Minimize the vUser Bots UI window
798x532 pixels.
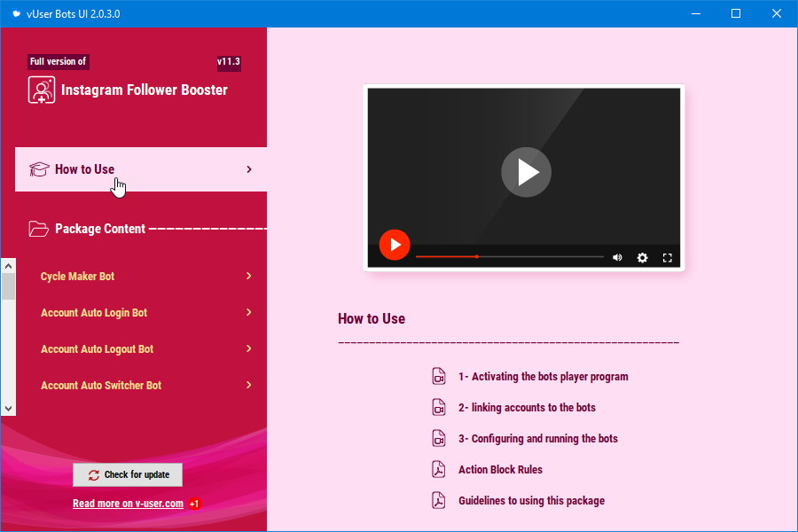coord(696,14)
